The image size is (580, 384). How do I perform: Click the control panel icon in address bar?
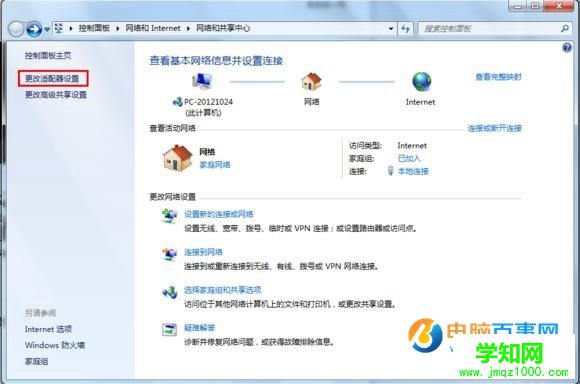[x=59, y=28]
